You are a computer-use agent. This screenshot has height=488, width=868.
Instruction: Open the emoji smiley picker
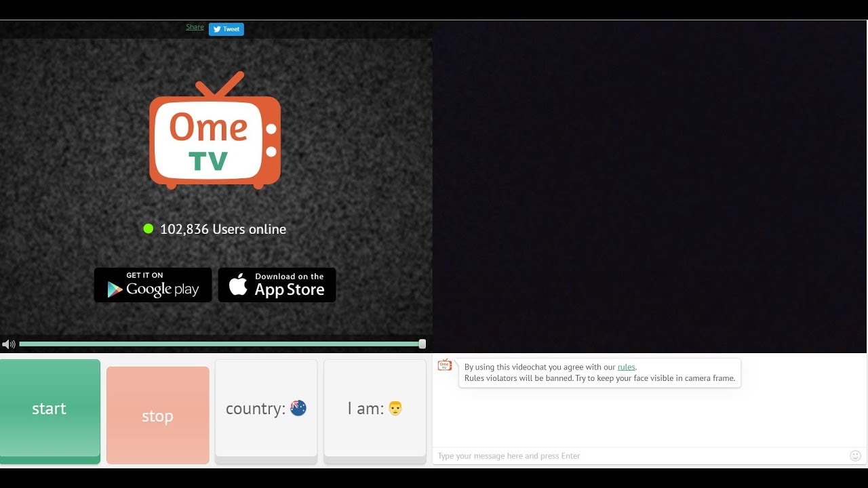[855, 456]
